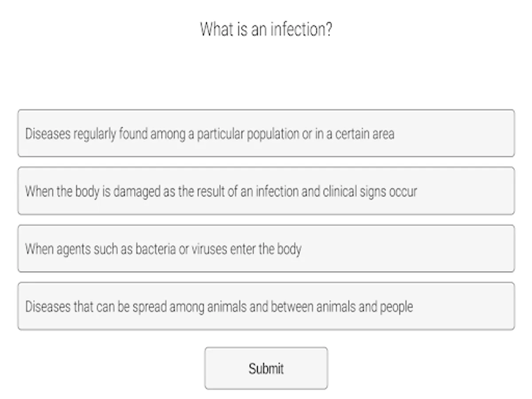Choose the option starting 'When agents such as'
Screen dimensions: 532x399
tap(266, 249)
